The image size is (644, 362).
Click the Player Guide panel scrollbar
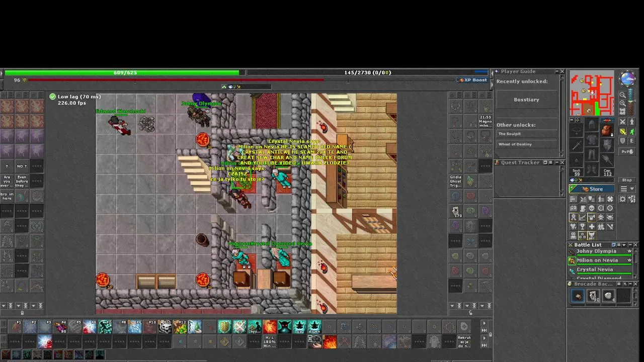pyautogui.click(x=561, y=116)
